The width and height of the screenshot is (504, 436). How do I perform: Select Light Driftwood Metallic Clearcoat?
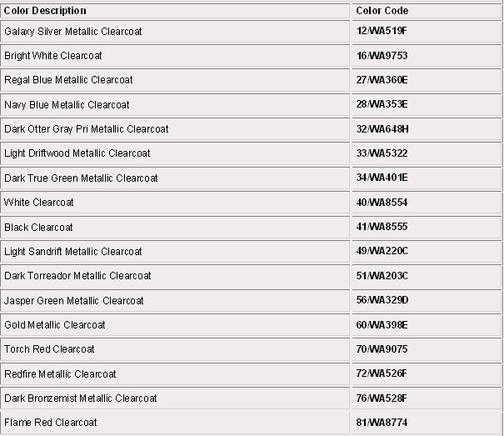click(77, 153)
